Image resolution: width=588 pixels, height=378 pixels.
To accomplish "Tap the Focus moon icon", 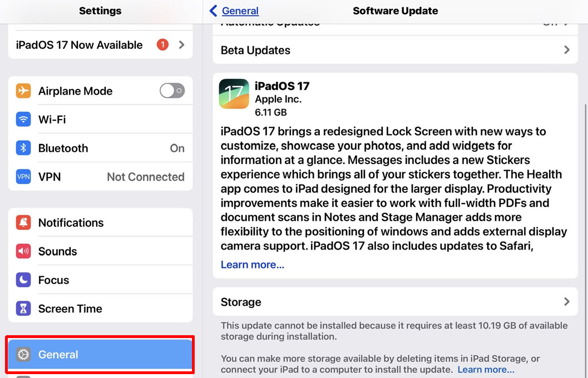I will click(x=23, y=280).
